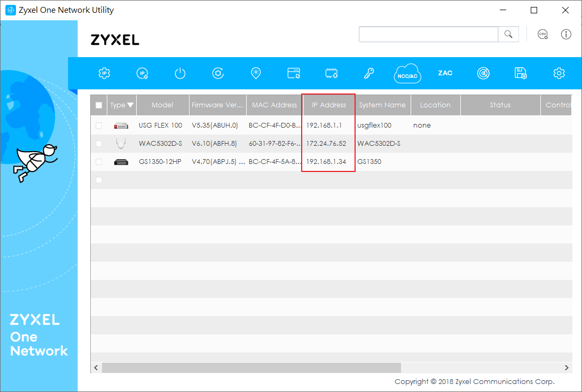Click the WAC5302D-S model name cell

tap(160, 144)
